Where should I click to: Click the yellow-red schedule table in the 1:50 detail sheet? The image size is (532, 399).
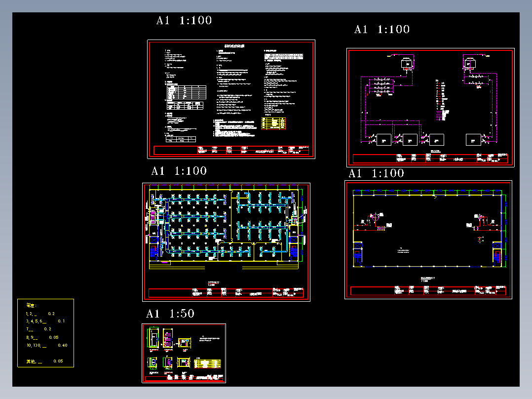(207, 363)
